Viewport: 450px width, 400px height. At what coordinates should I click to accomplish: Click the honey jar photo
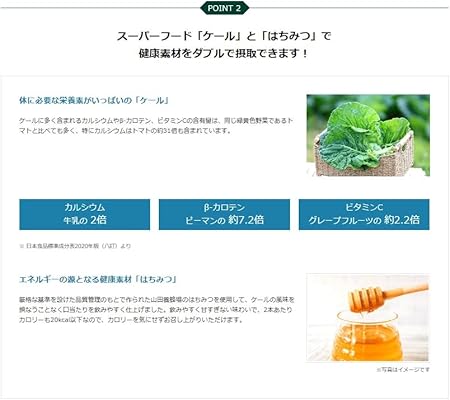368,318
